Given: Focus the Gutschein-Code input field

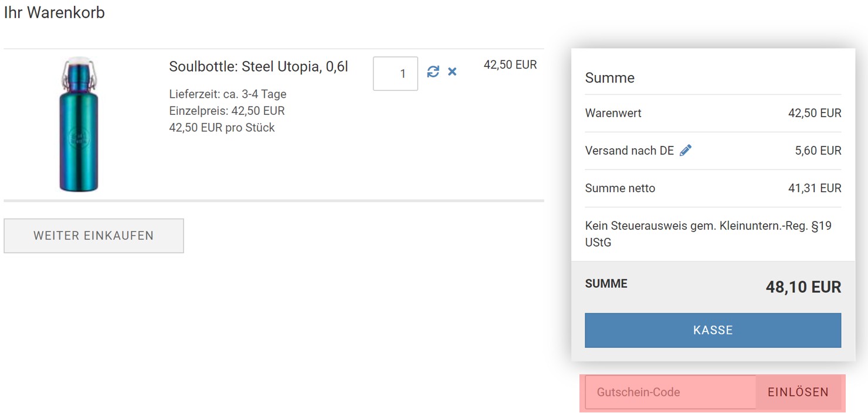Looking at the screenshot, I should 670,392.
